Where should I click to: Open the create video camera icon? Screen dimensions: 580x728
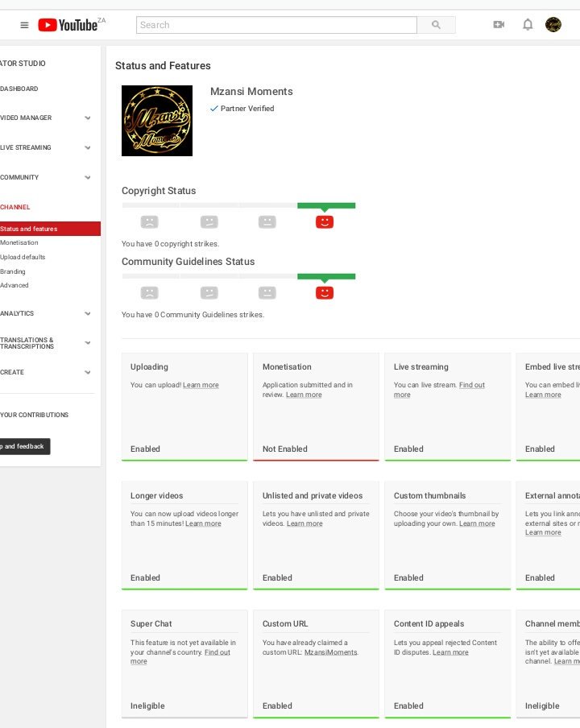(x=499, y=25)
